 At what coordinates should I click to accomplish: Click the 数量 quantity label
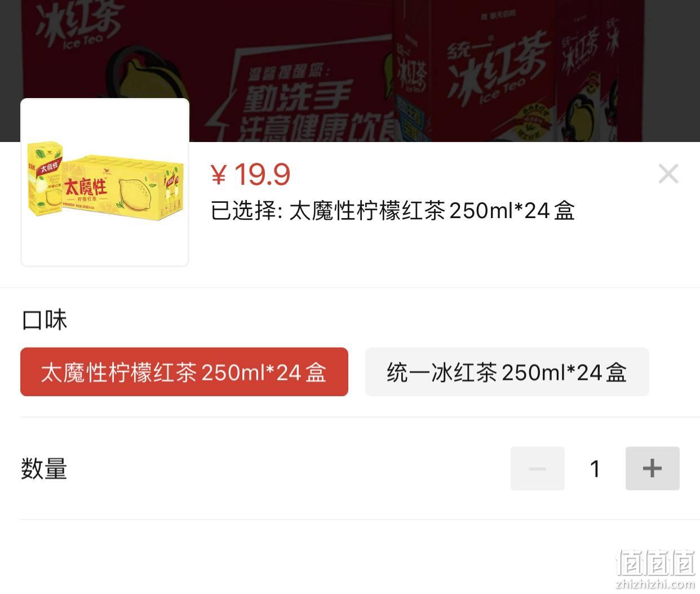point(44,468)
